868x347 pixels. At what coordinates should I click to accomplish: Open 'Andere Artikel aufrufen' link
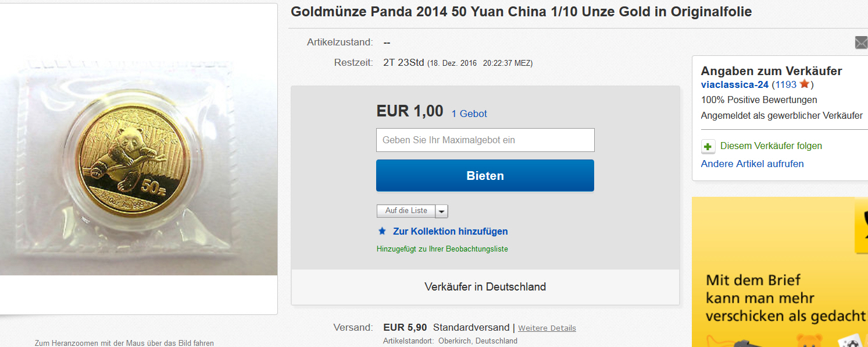[x=752, y=164]
